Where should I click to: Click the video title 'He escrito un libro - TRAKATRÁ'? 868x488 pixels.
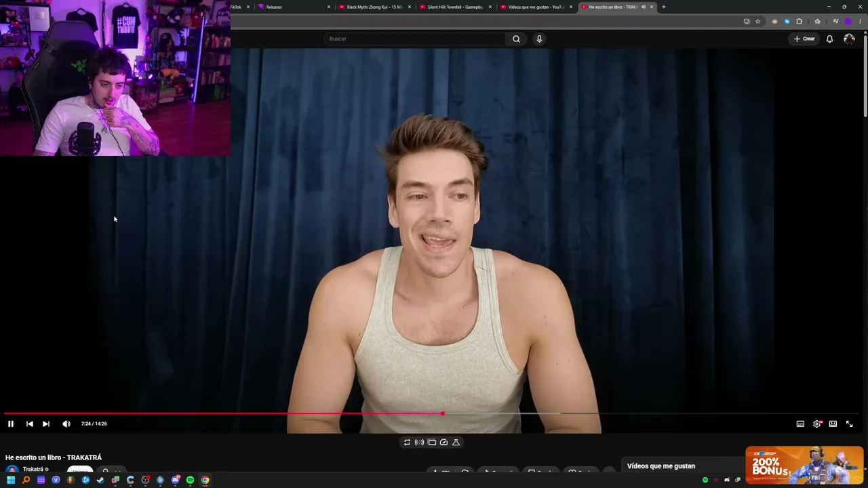(54, 457)
